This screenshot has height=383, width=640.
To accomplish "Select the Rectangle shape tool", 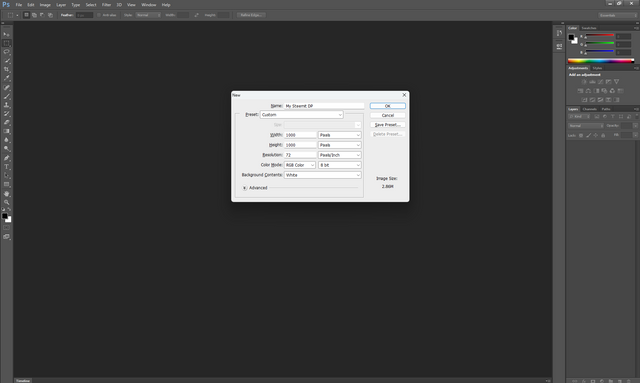I will tap(7, 185).
